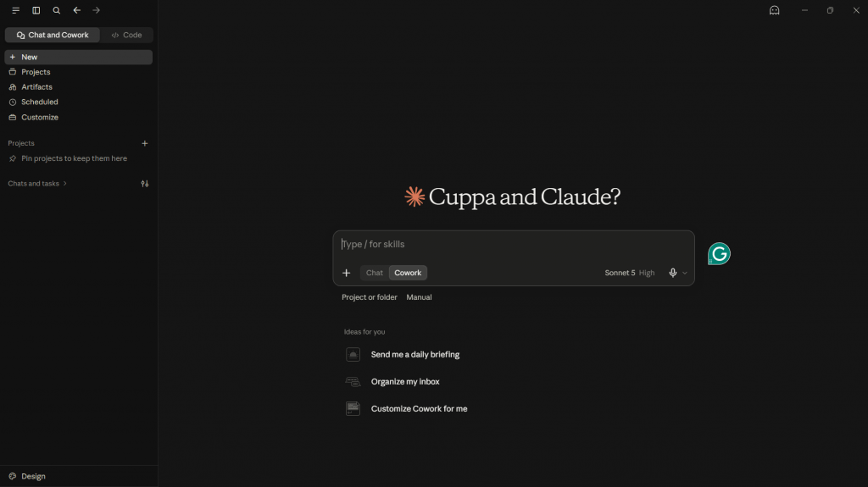The image size is (868, 487).
Task: Open the chats filter sliders icon
Action: pyautogui.click(x=144, y=184)
